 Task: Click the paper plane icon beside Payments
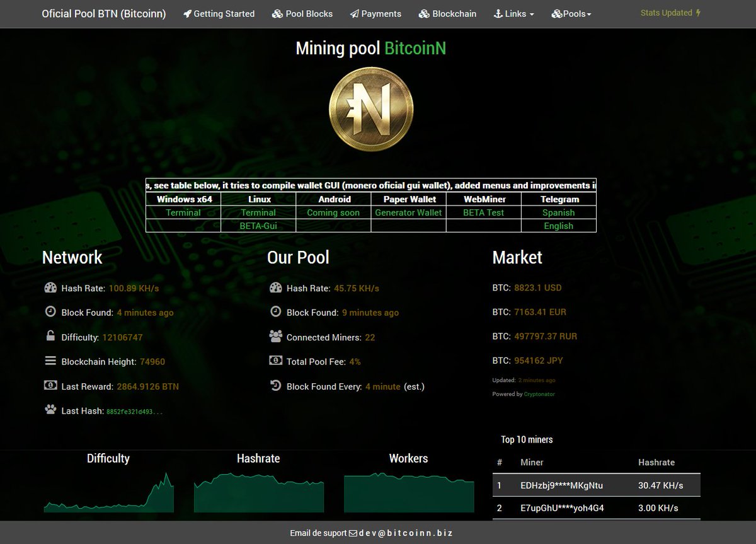pos(355,14)
